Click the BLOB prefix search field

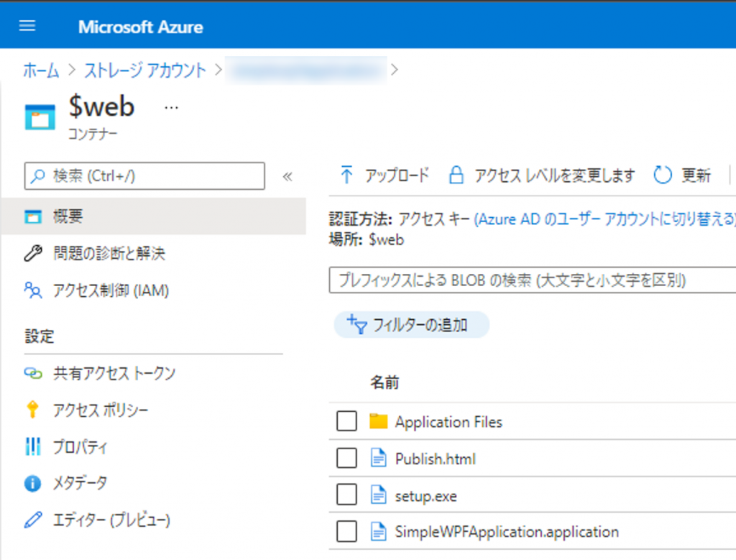[532, 280]
